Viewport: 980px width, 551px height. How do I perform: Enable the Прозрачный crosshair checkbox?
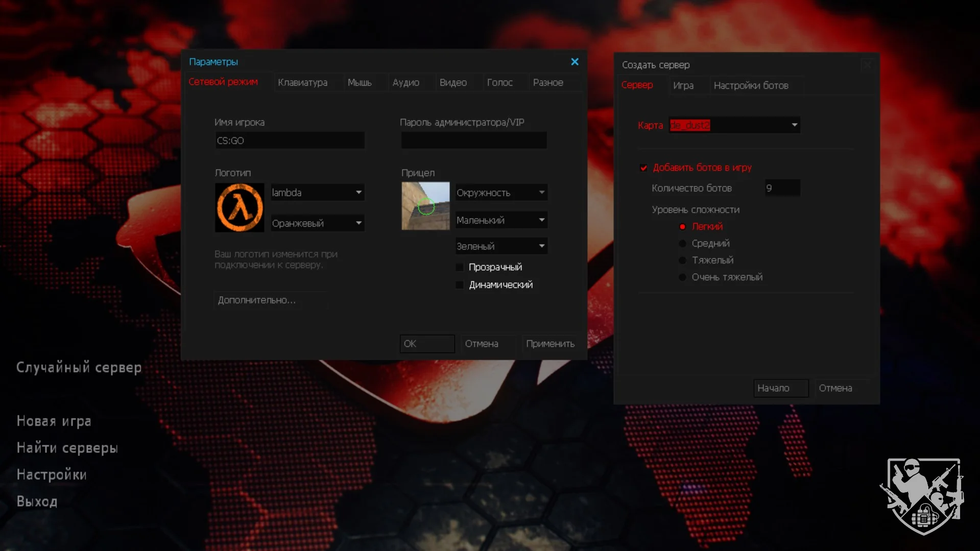coord(460,267)
